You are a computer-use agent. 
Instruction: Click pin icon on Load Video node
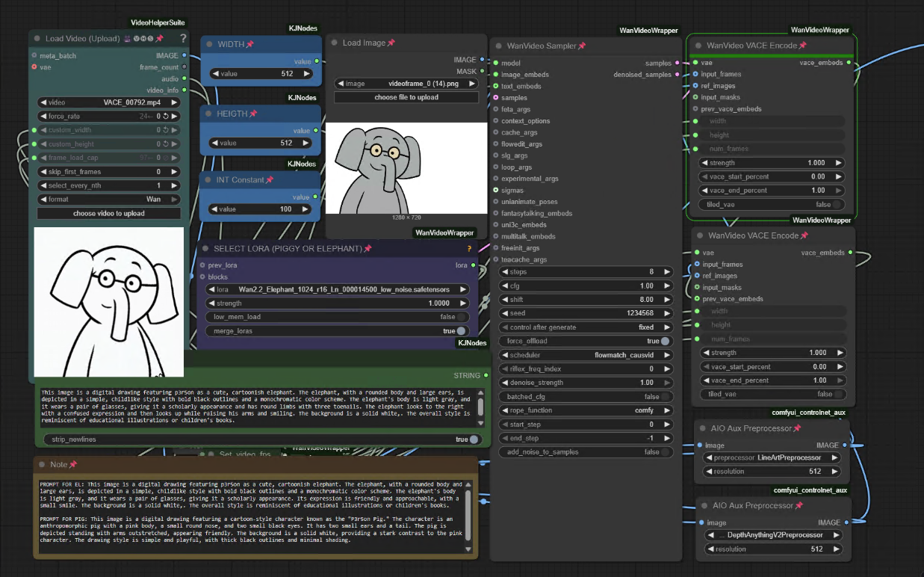[159, 39]
